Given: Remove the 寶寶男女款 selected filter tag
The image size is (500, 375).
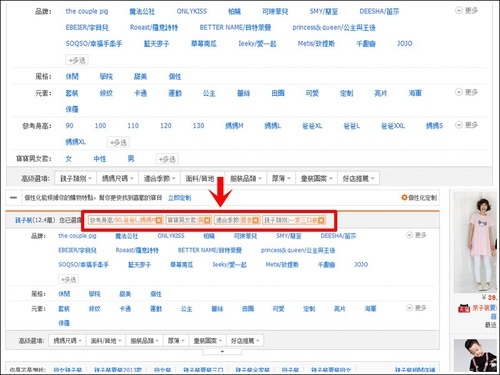Looking at the screenshot, I should pyautogui.click(x=207, y=220).
